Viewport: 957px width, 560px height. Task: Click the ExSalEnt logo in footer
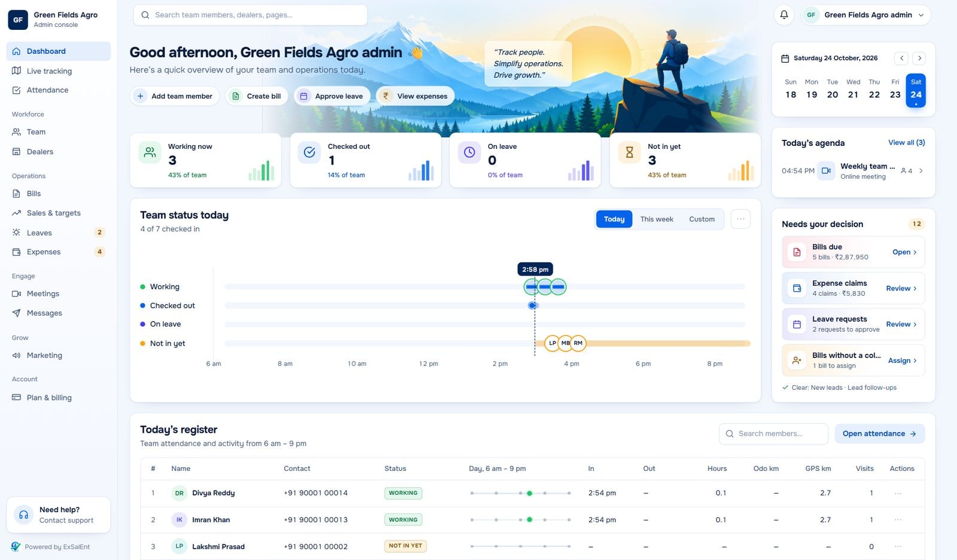(x=16, y=547)
